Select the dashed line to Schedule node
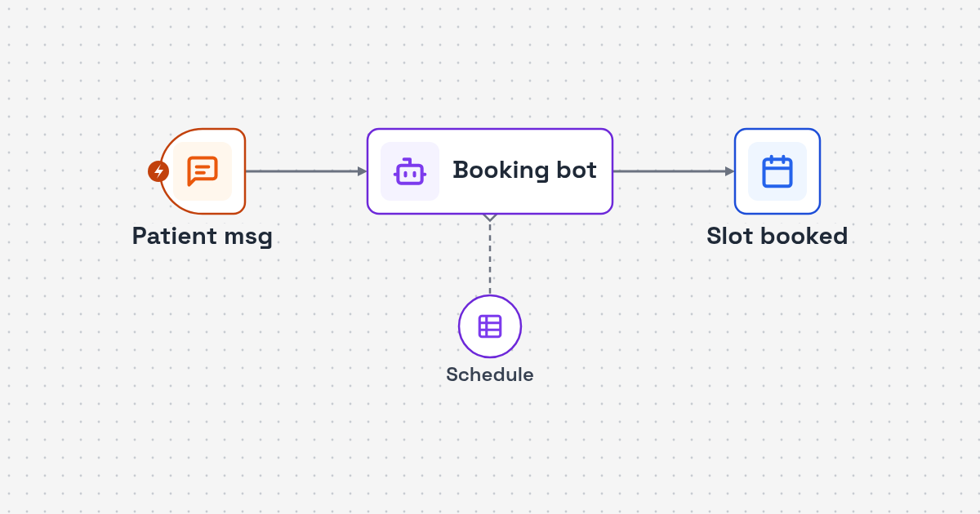This screenshot has width=980, height=514. (490, 258)
